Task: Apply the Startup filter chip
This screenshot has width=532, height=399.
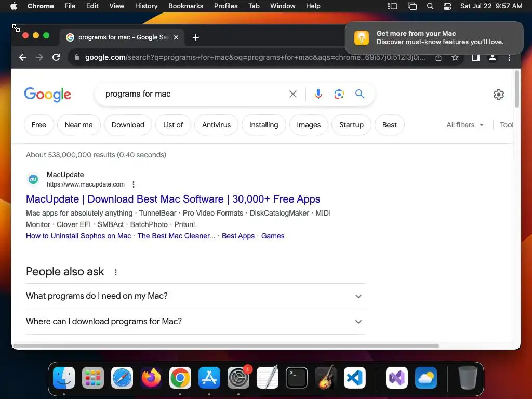Action: pyautogui.click(x=351, y=125)
